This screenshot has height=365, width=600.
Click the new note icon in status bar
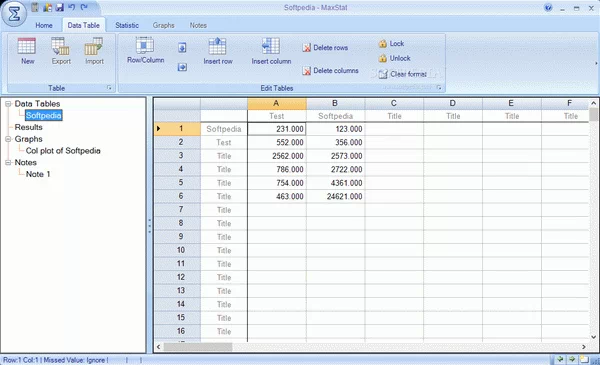point(584,359)
